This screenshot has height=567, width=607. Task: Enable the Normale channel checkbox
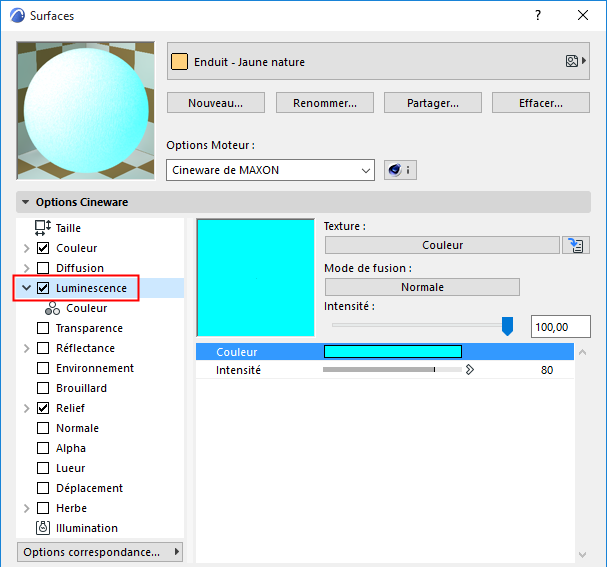[43, 428]
